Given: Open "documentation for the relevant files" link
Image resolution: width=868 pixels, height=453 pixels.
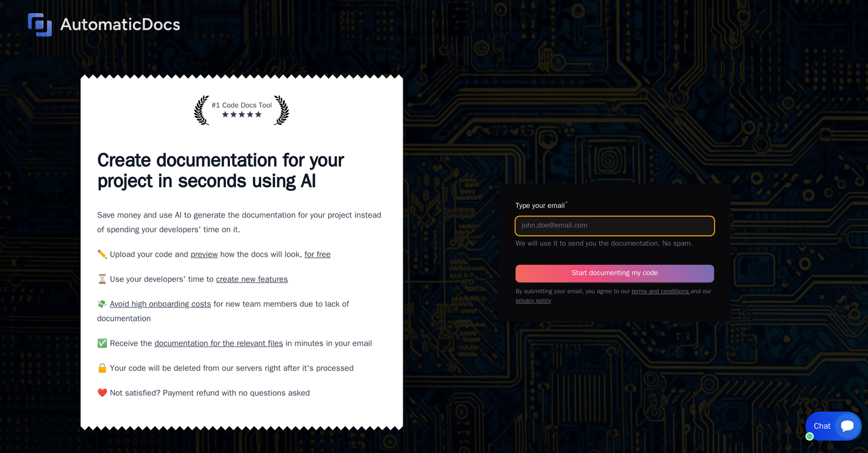Looking at the screenshot, I should click(x=218, y=343).
